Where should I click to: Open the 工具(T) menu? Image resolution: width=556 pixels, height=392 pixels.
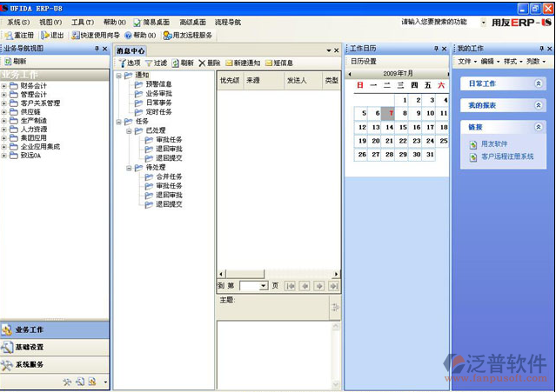point(83,22)
